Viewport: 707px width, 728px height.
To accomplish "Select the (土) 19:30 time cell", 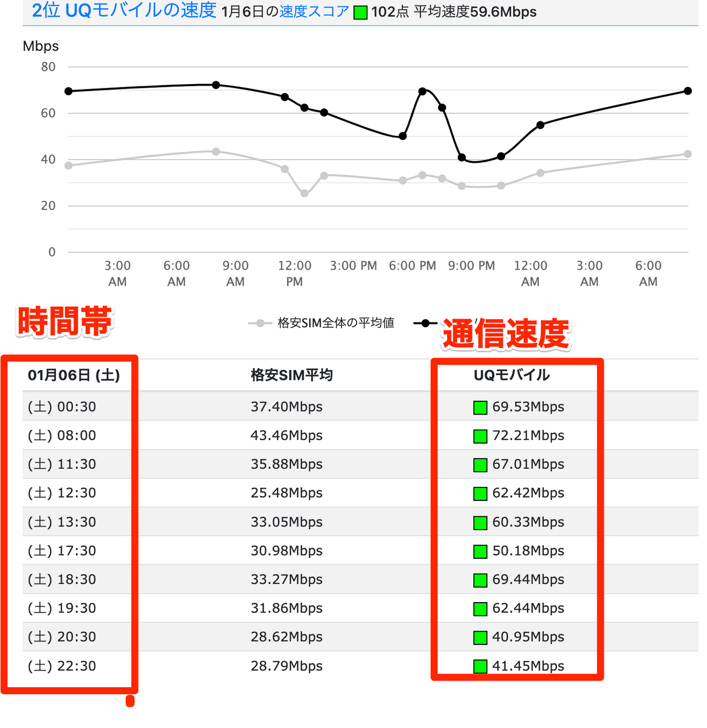I will point(62,608).
